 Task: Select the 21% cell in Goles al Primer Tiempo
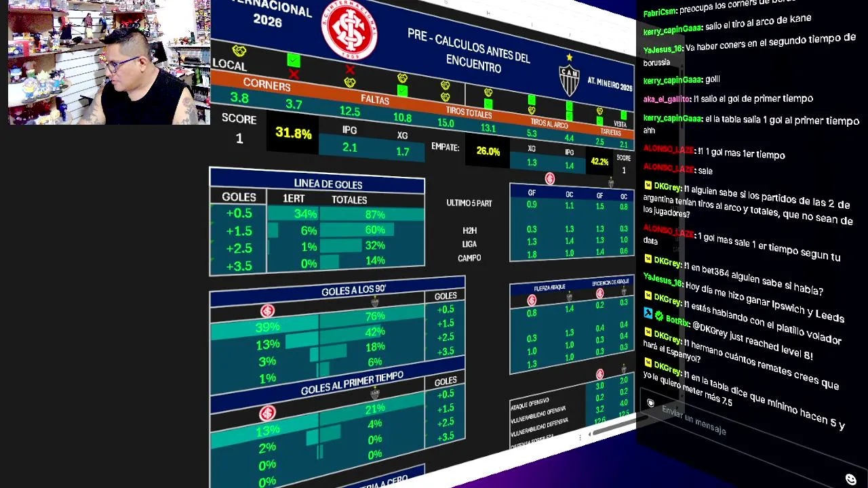coord(372,410)
